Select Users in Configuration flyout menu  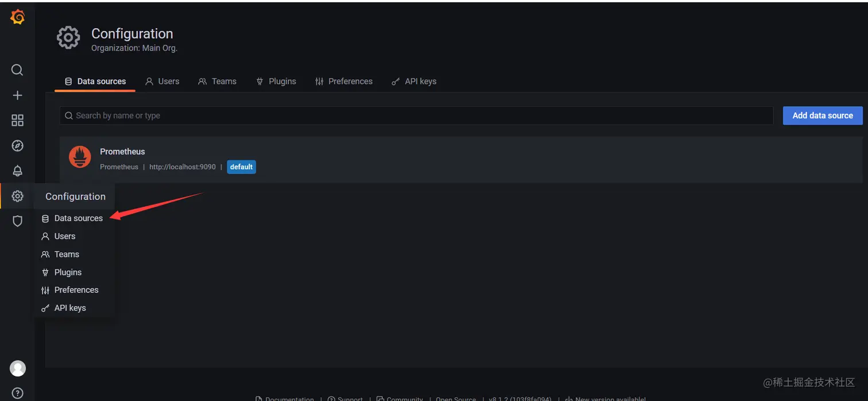tap(59, 236)
